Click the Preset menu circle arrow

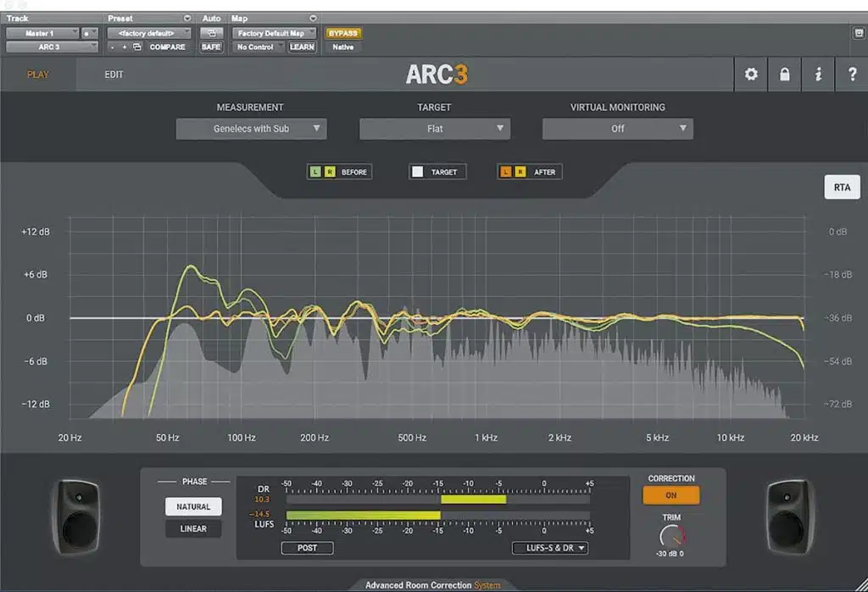[187, 19]
